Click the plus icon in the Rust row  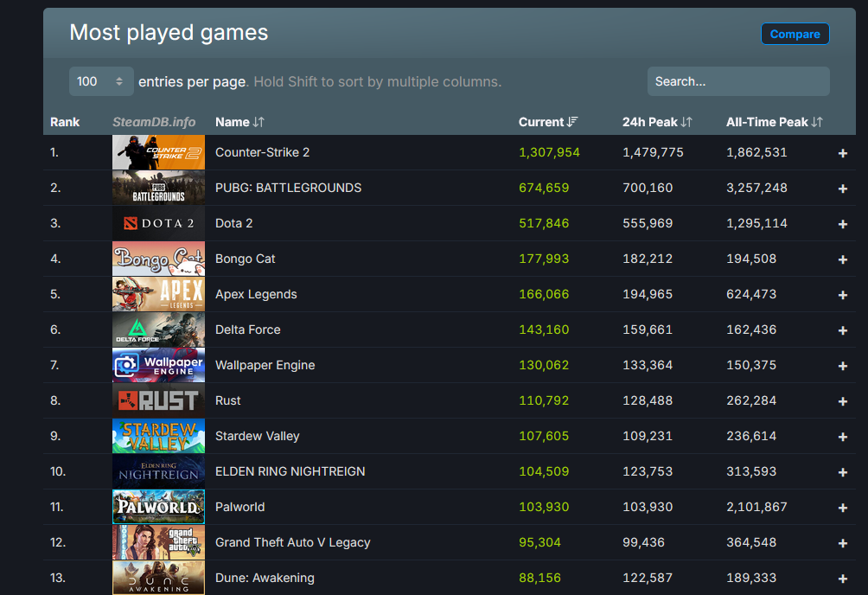tap(843, 401)
